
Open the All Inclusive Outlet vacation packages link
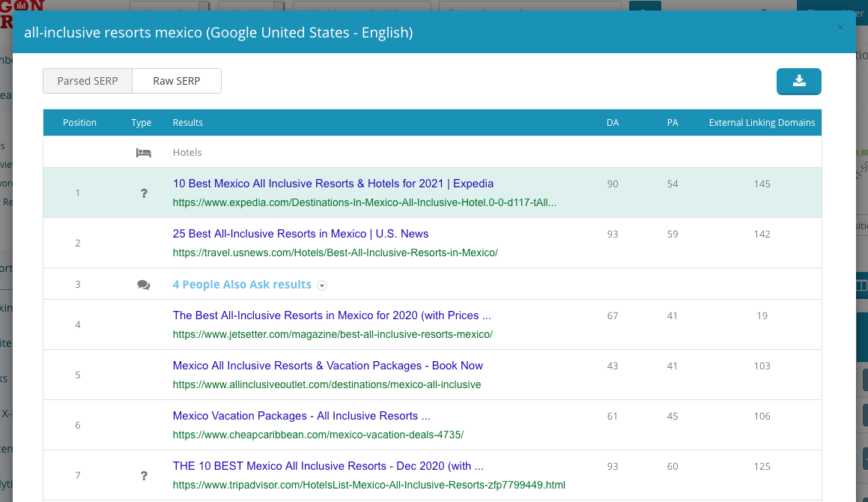(327, 366)
